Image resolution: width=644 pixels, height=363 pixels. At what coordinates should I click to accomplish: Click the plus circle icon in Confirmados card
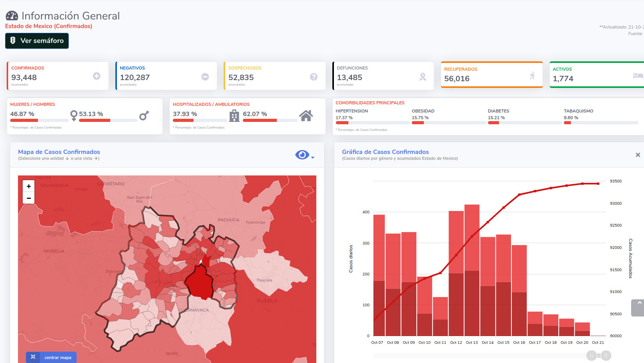[97, 76]
